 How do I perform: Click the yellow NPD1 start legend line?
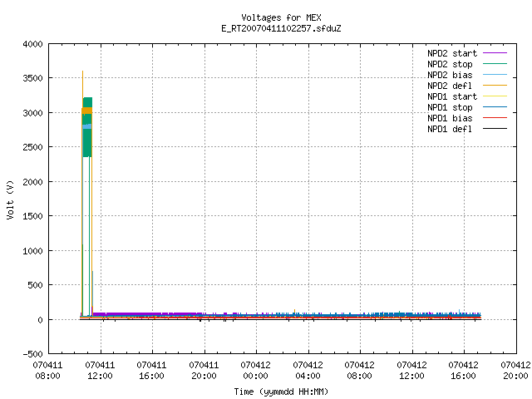coord(495,96)
